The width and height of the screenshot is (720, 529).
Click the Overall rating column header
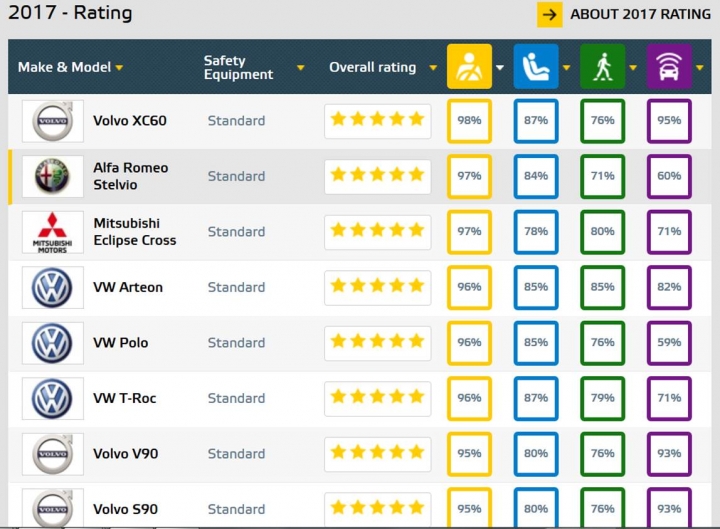pos(372,68)
